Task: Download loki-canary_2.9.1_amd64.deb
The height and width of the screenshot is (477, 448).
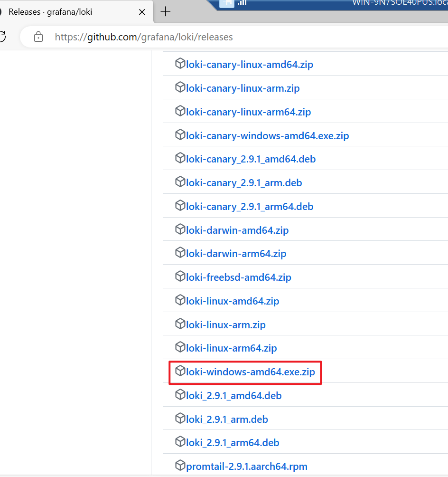Action: point(251,160)
